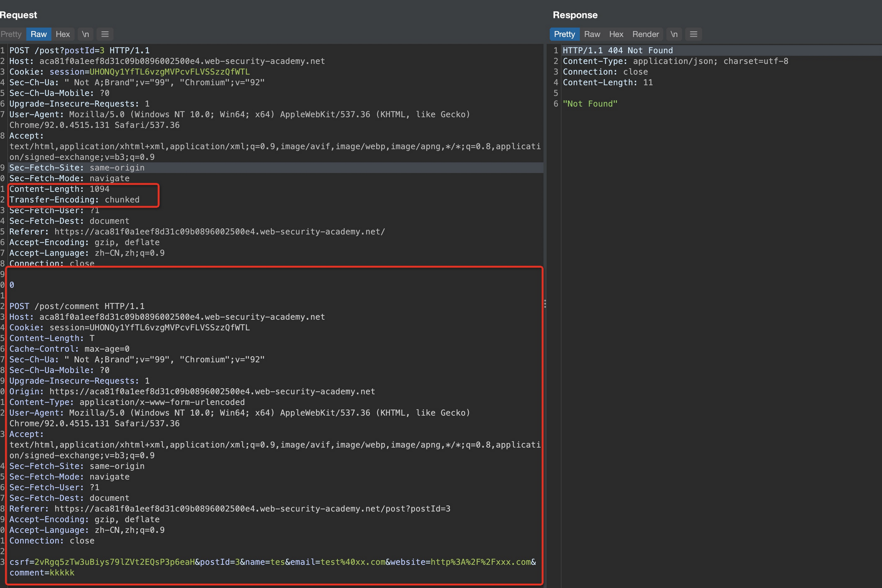Switch Request view to Pretty tab

[x=11, y=34]
